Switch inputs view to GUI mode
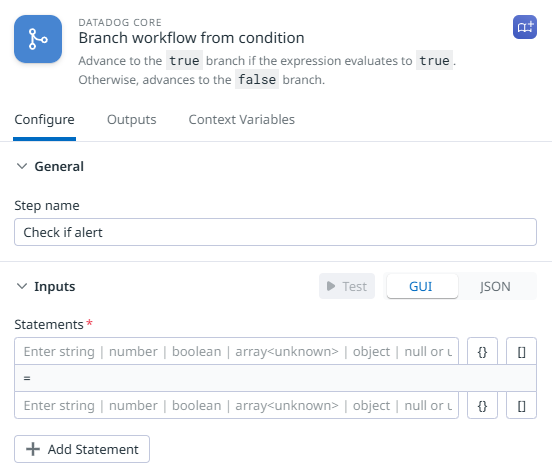This screenshot has height=474, width=552. click(422, 286)
